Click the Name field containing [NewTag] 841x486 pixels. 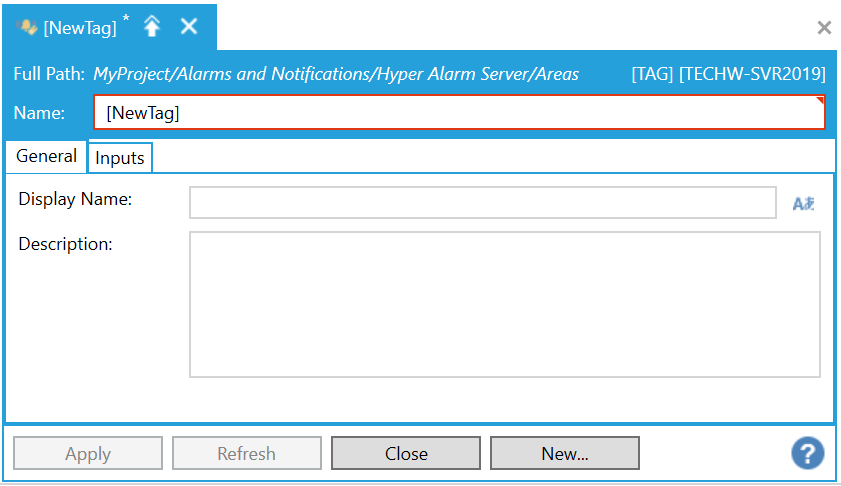point(458,113)
